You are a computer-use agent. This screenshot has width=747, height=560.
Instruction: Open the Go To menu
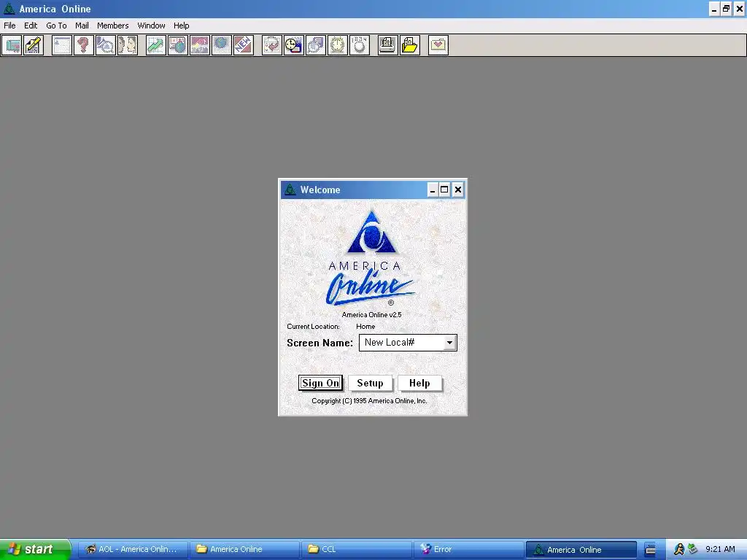point(56,26)
